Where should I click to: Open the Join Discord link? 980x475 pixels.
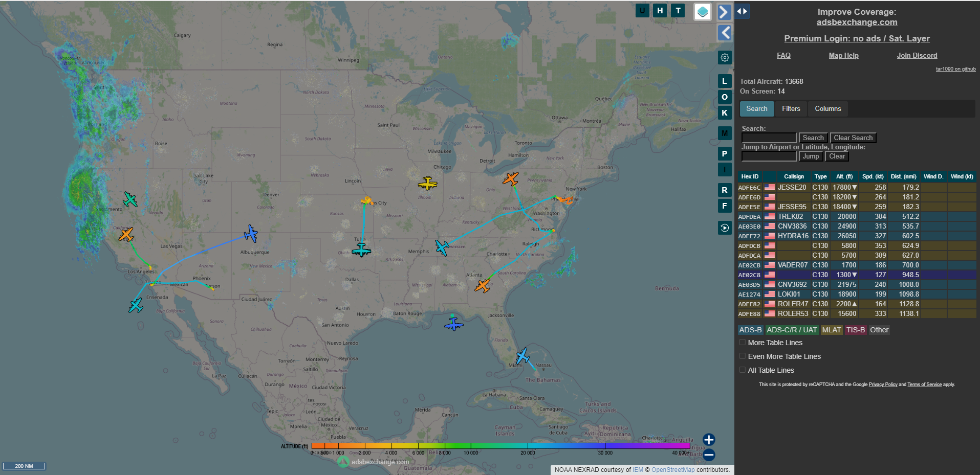click(917, 55)
